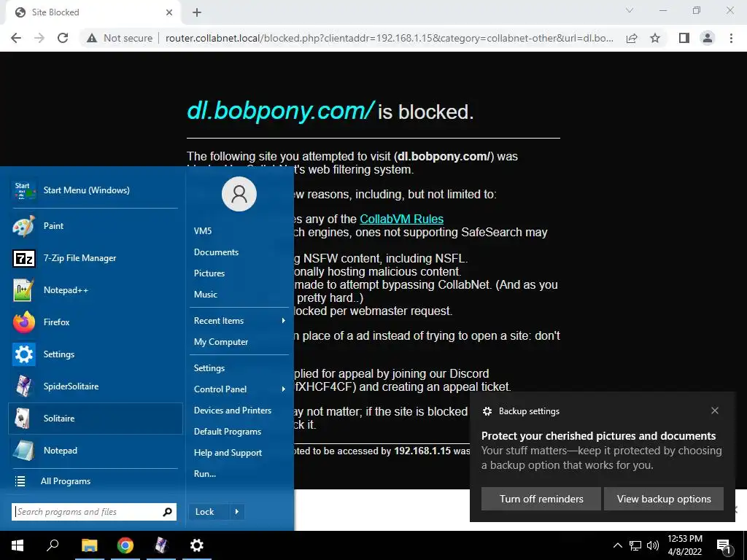Click the Windows Start button

18,545
